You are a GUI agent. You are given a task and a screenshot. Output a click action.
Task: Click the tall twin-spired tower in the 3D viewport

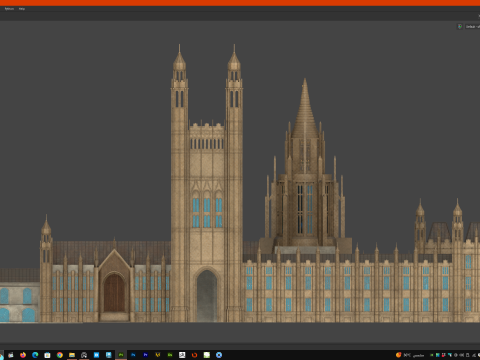click(x=207, y=183)
